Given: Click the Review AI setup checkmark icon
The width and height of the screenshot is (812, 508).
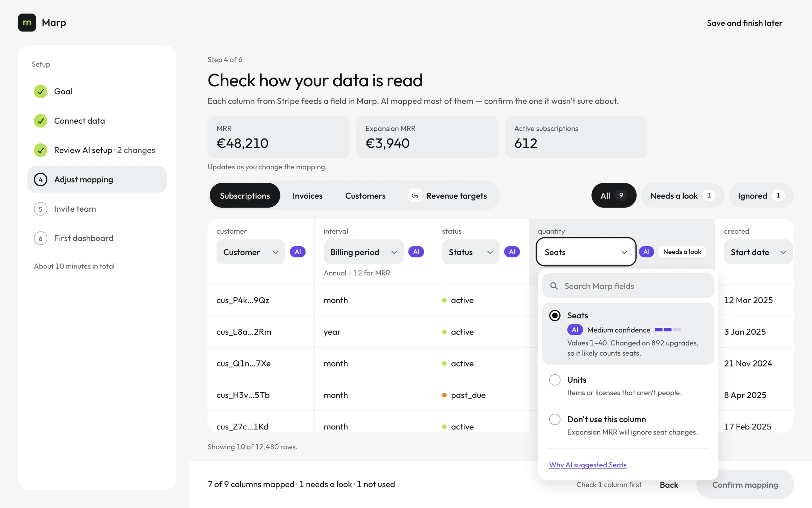Looking at the screenshot, I should [41, 150].
